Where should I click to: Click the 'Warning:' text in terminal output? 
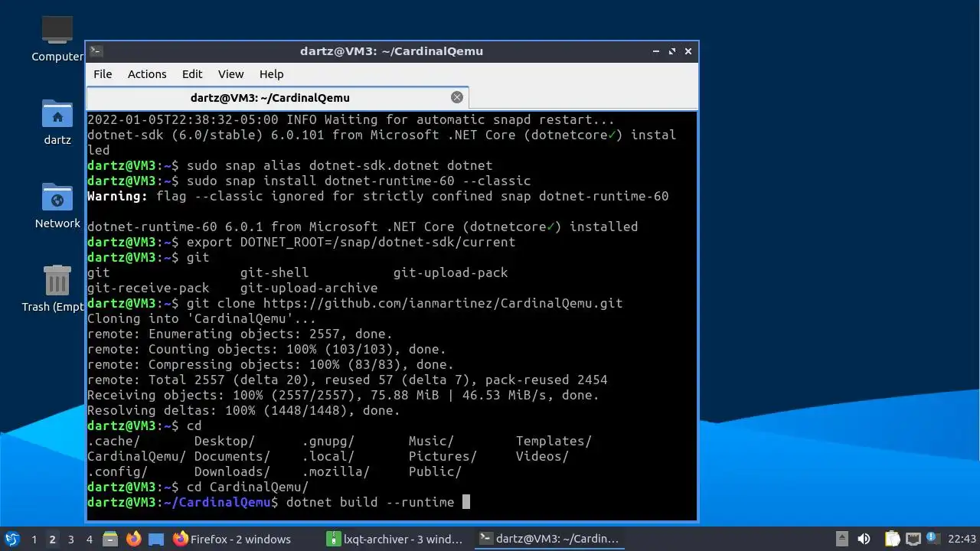pyautogui.click(x=118, y=196)
